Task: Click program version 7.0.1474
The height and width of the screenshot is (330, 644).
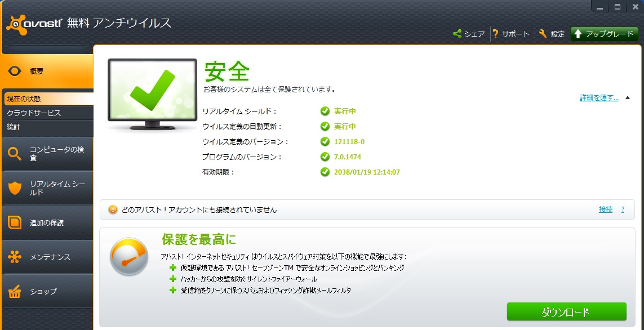Action: (348, 157)
